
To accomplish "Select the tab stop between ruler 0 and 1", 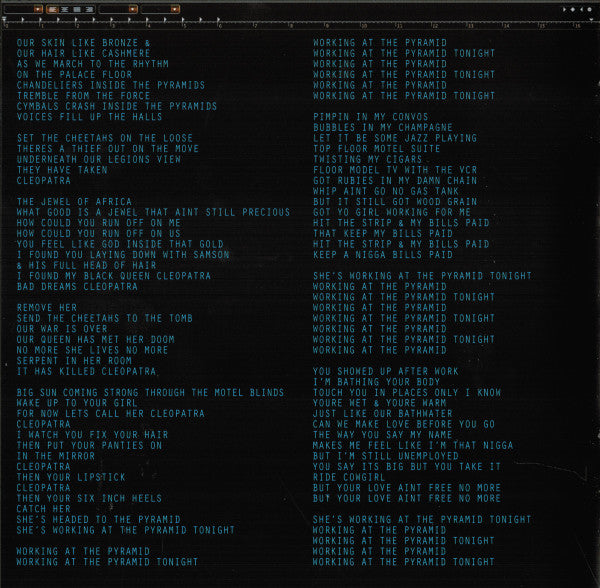I will 23,20.
